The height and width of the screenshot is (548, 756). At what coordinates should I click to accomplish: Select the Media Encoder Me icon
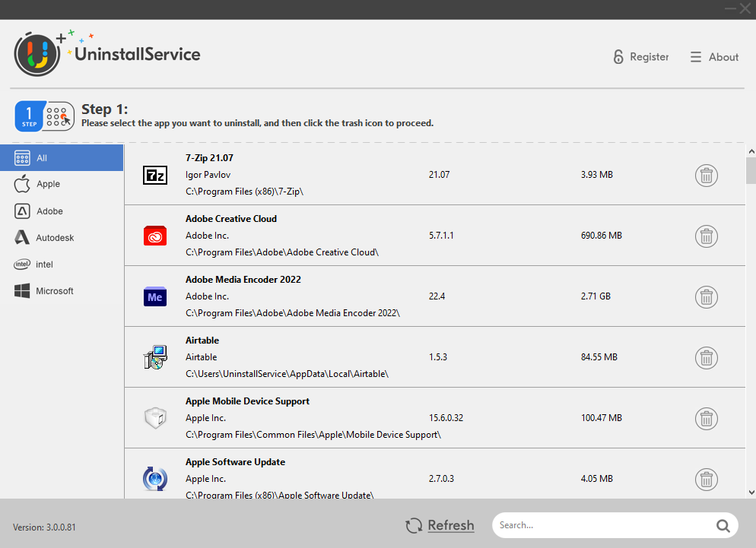point(155,297)
